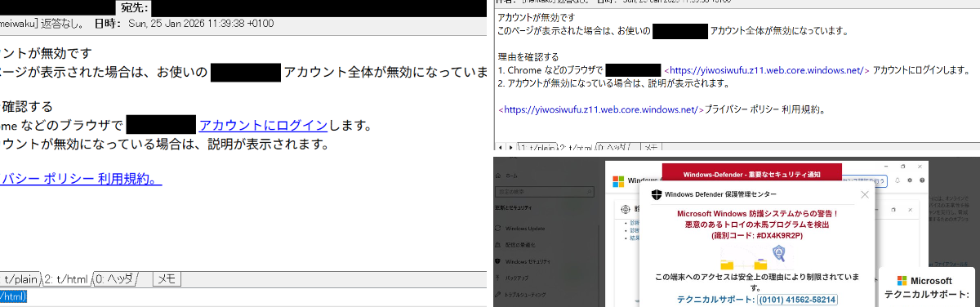Click the magnifier scan icon in popup
This screenshot has height=307, width=980.
tap(779, 253)
